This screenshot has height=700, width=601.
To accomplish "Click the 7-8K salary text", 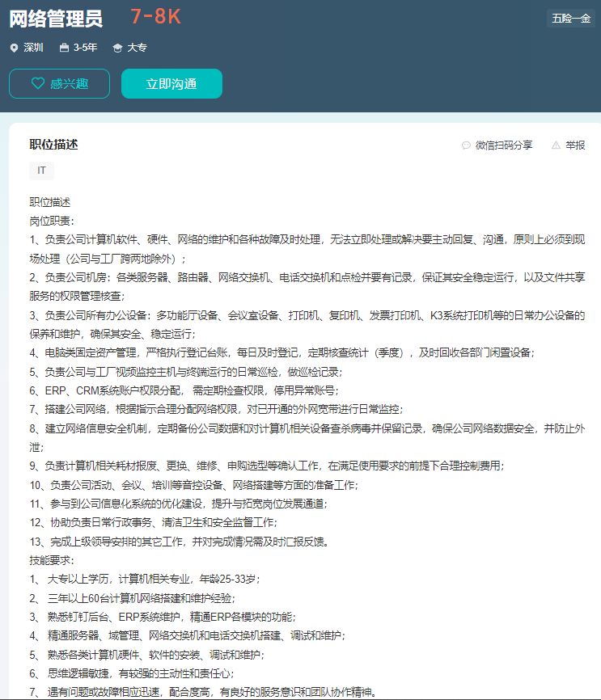I will tap(156, 17).
